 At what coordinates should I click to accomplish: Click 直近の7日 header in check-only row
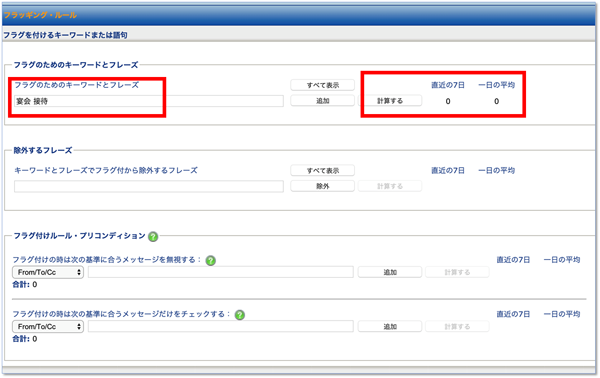click(x=513, y=314)
